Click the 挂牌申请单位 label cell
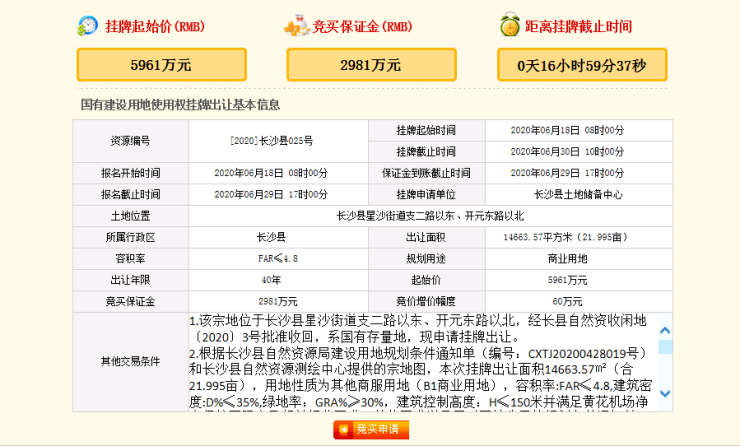 (427, 194)
